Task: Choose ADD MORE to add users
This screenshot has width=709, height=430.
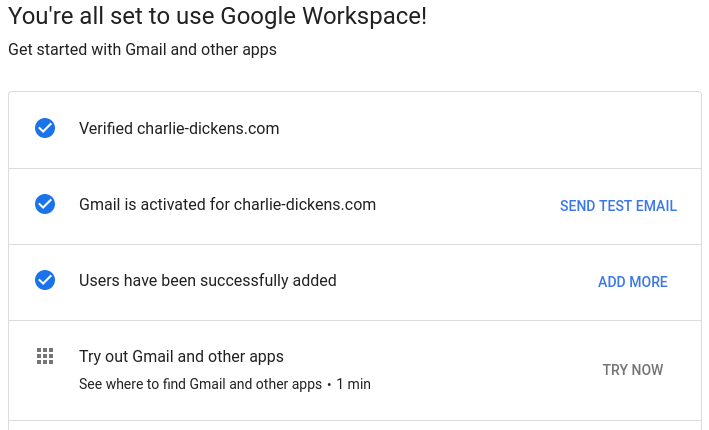Action: [632, 282]
